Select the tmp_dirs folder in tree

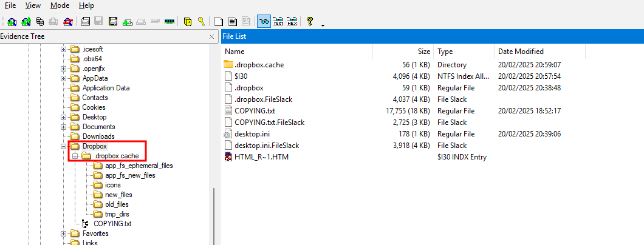coord(117,214)
